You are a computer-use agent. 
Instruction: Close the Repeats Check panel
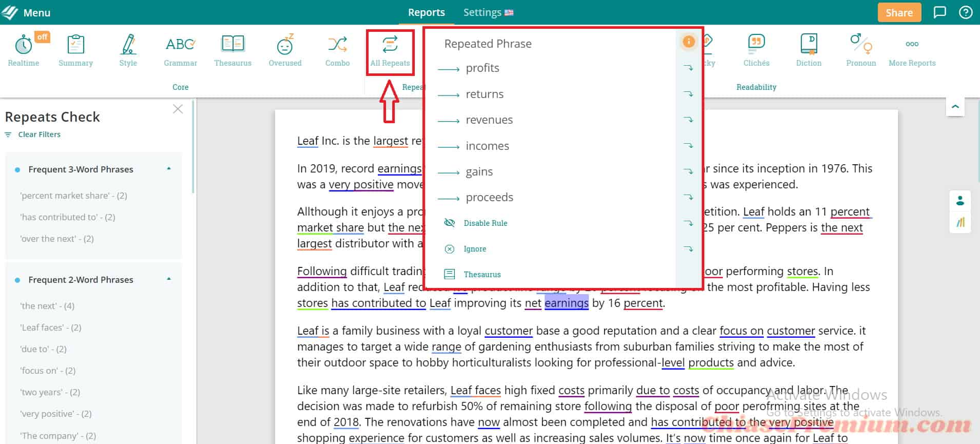[178, 109]
